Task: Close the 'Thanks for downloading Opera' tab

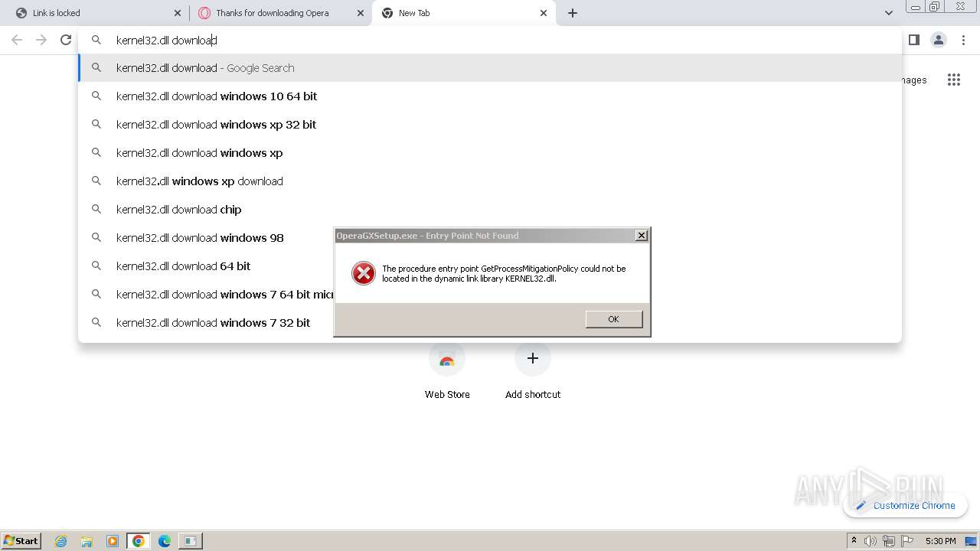Action: tap(361, 13)
